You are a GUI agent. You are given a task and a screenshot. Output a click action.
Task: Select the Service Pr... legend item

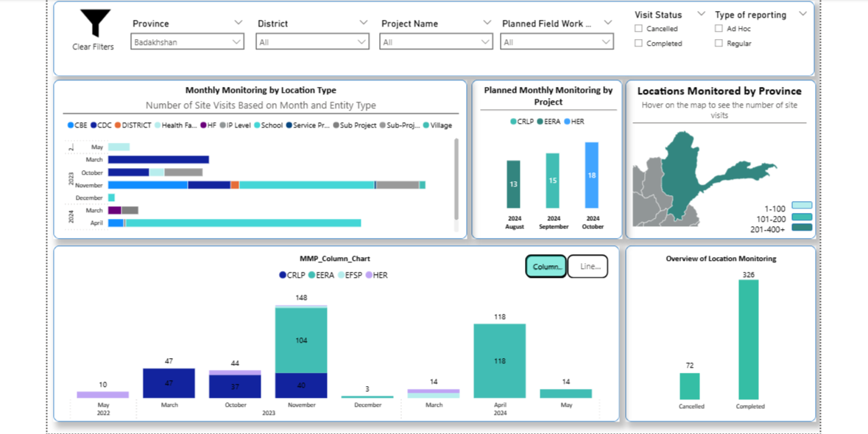308,125
